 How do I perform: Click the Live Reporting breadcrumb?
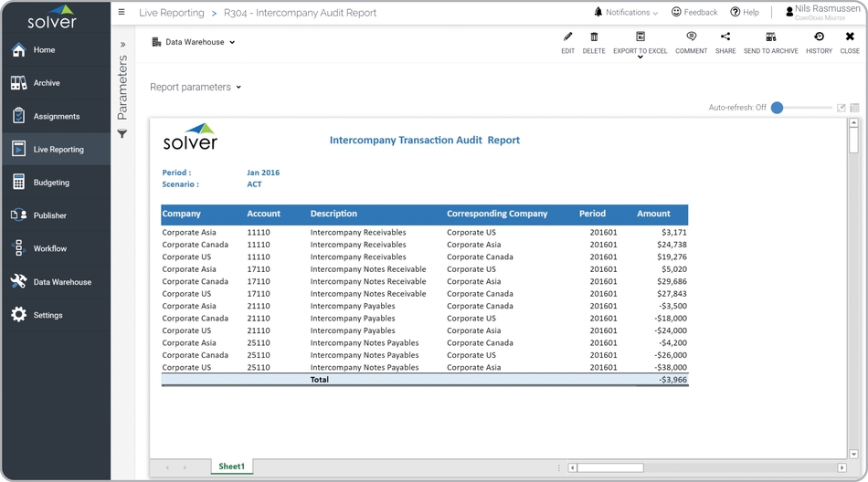click(172, 14)
